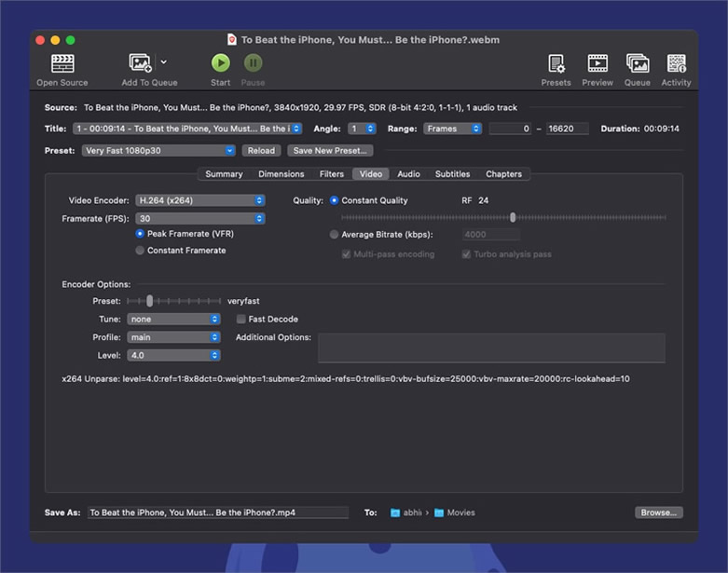The width and height of the screenshot is (728, 573).
Task: Open the Queue window icon
Action: pos(638,63)
